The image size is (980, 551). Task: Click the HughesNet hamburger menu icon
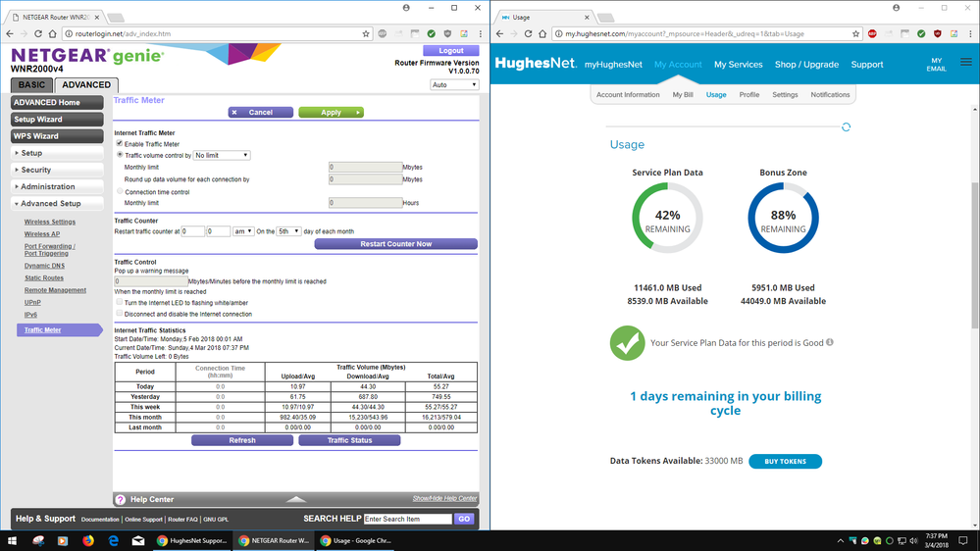point(966,63)
